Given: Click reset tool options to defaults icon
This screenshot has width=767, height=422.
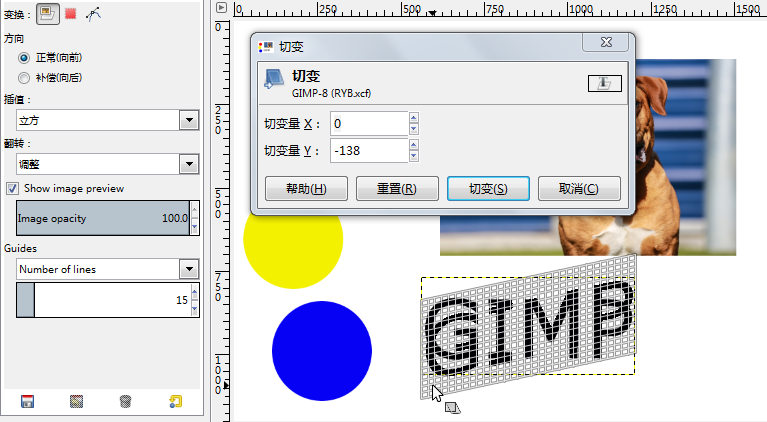Looking at the screenshot, I should tap(175, 401).
